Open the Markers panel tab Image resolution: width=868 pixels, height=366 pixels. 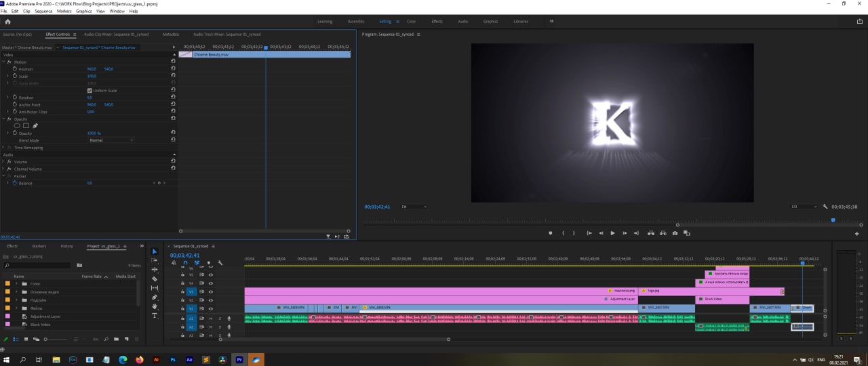[39, 246]
